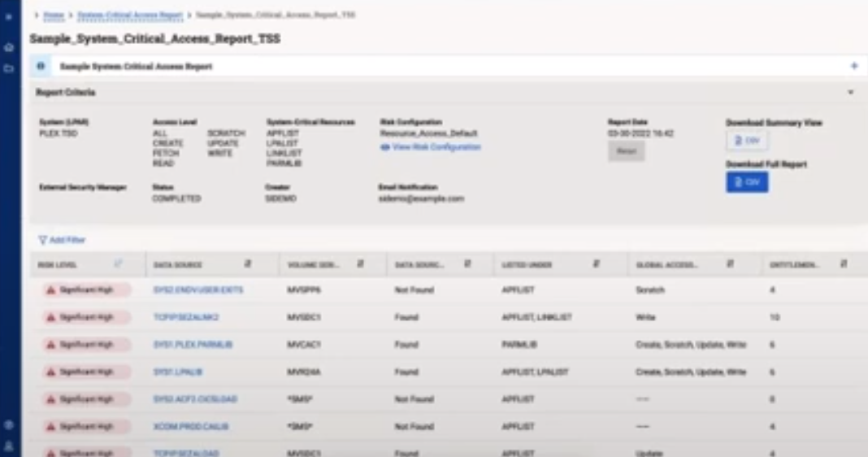Image resolution: width=868 pixels, height=457 pixels.
Task: Select the COMPLETED status value
Action: [x=176, y=198]
